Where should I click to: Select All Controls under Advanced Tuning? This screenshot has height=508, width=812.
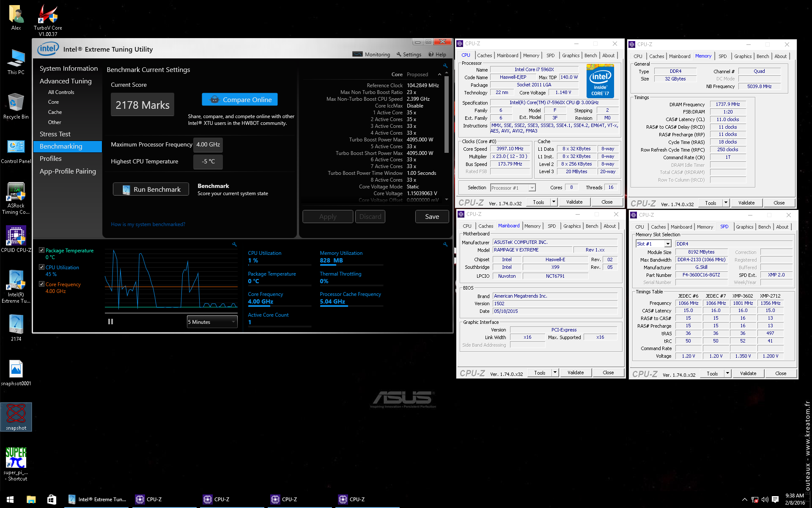coord(61,92)
